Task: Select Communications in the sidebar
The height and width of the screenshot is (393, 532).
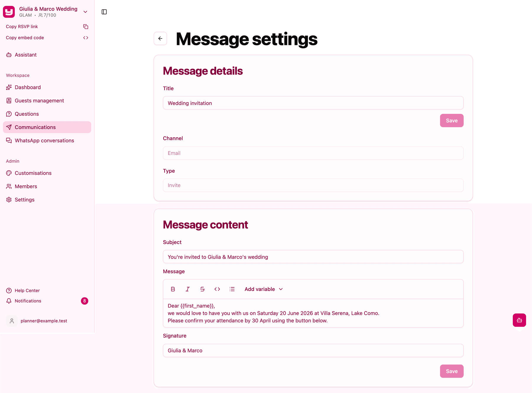Action: [47, 127]
